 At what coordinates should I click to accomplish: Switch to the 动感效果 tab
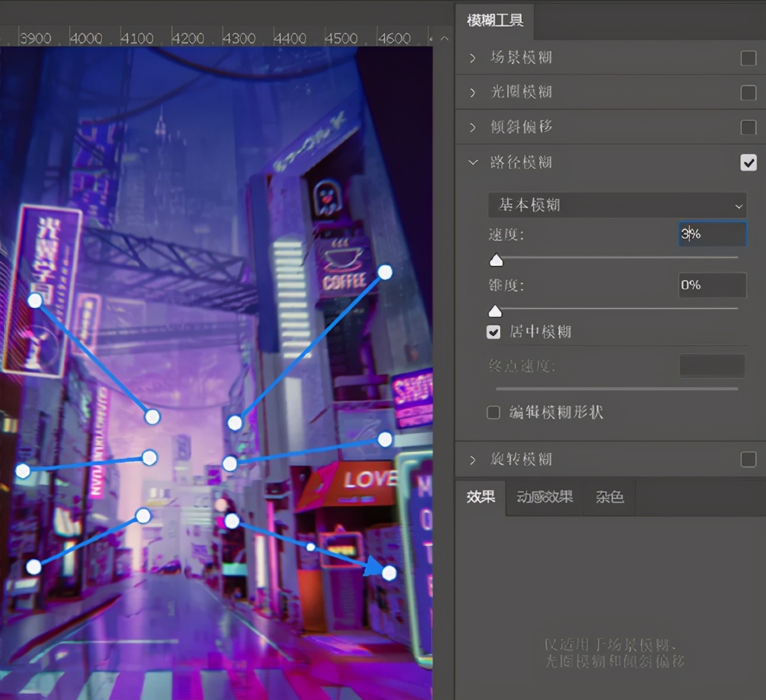click(x=544, y=497)
